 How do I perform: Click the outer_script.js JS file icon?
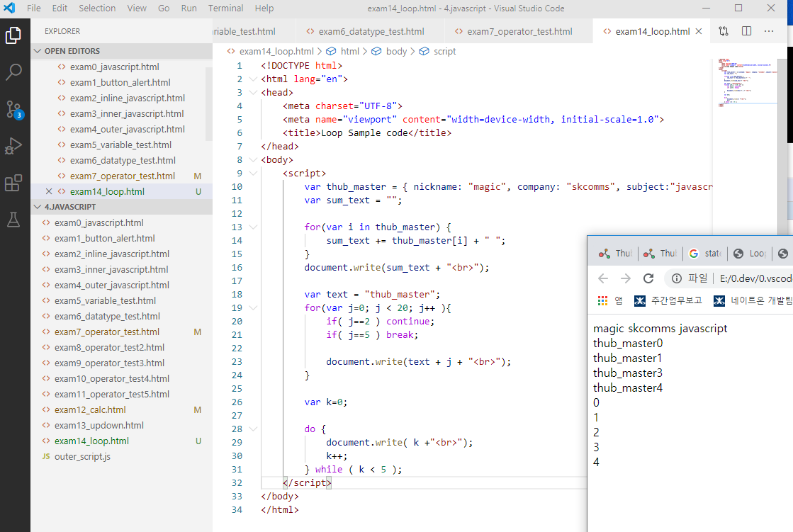pos(46,456)
